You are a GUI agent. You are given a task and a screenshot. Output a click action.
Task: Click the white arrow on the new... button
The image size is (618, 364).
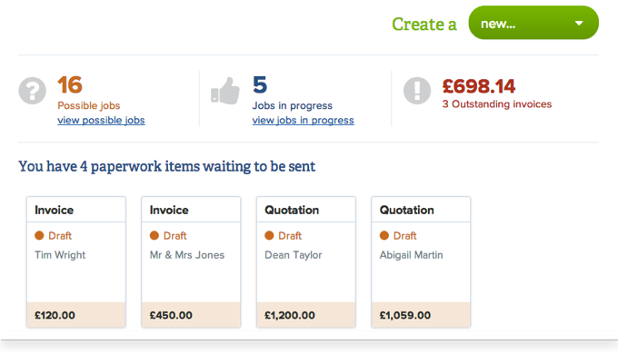(579, 24)
